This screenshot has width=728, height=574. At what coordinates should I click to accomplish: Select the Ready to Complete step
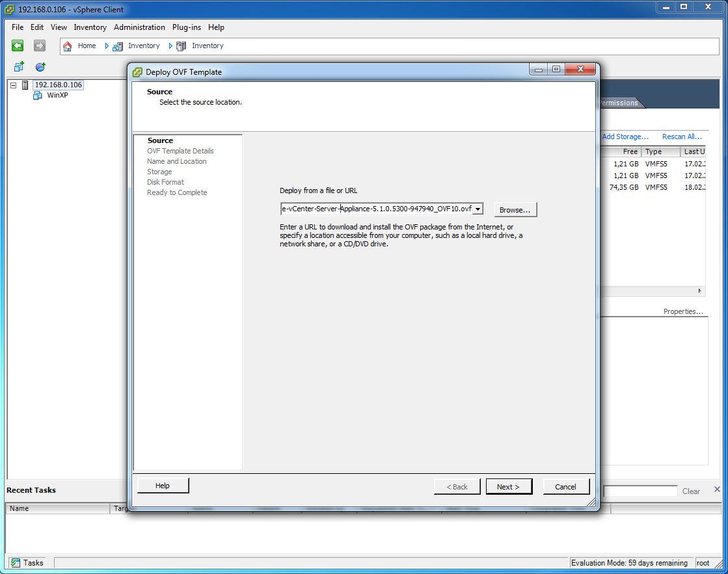[x=177, y=192]
